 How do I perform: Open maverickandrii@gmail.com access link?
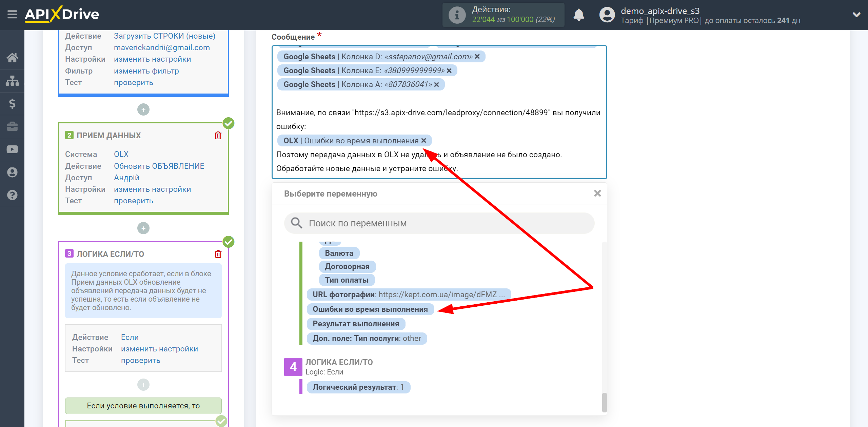(x=162, y=47)
